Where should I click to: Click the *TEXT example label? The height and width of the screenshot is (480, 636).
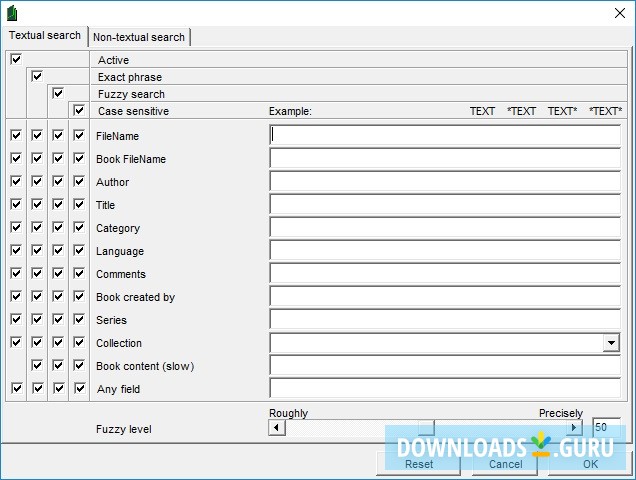click(x=521, y=111)
